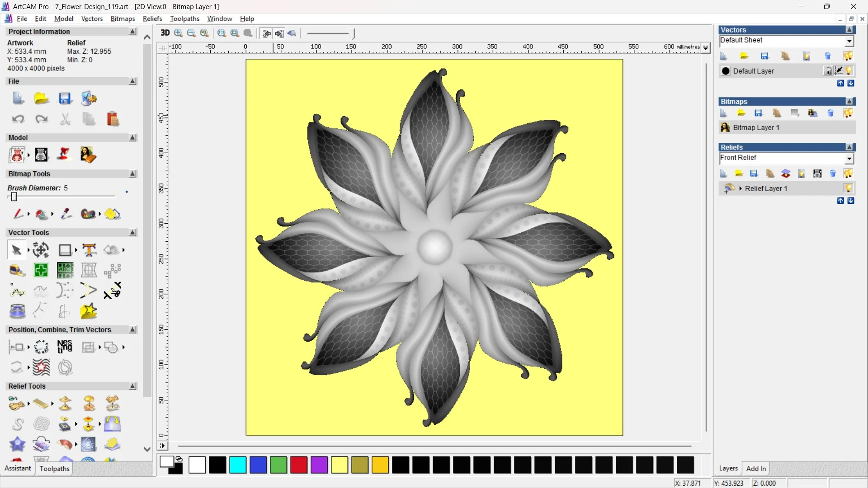Click the Nesting vectors tool
Screen dimensions: 868x488
(x=65, y=347)
